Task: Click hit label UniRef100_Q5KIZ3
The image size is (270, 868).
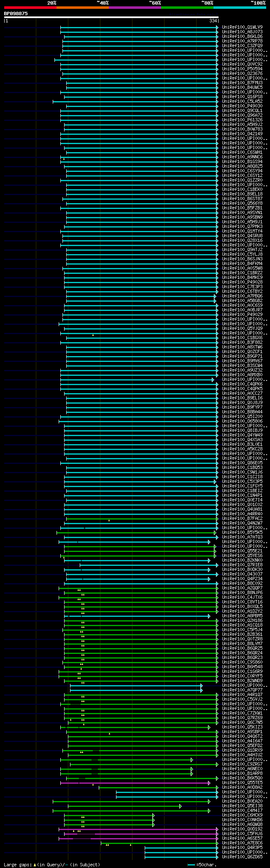Action: [242, 727]
